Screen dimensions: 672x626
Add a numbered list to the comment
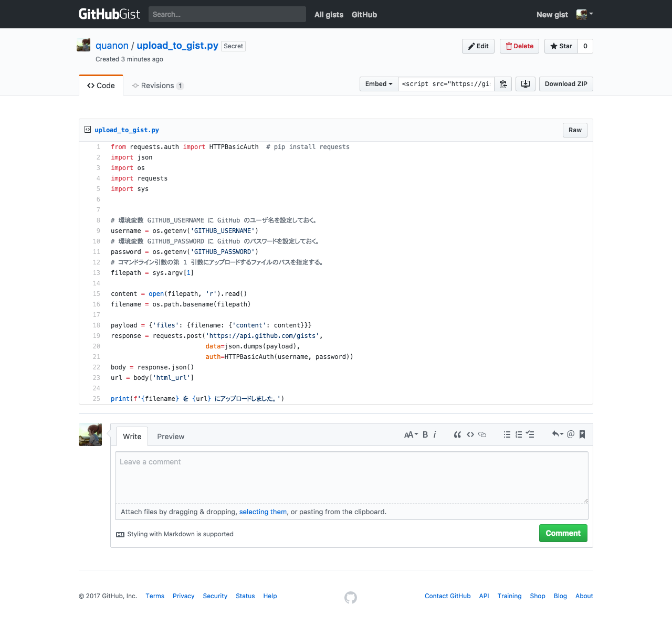pos(518,434)
